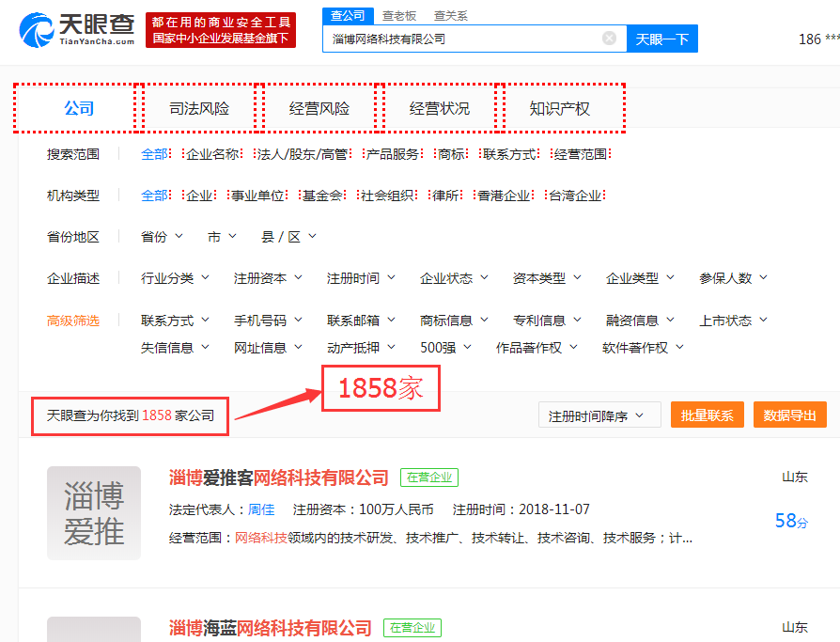Click the 淄博爱推 company logo thumbnail
The width and height of the screenshot is (840, 642).
pos(94,513)
